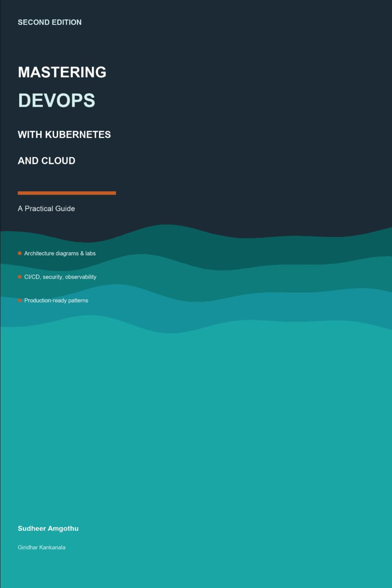Click the large 'DEVOPS' title word
The image size is (392, 588).
point(56,100)
